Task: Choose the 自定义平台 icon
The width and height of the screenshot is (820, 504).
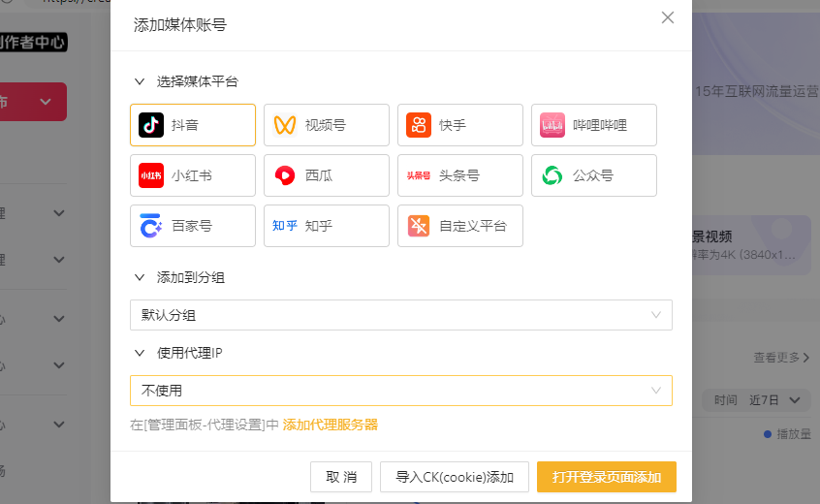Action: coord(419,225)
